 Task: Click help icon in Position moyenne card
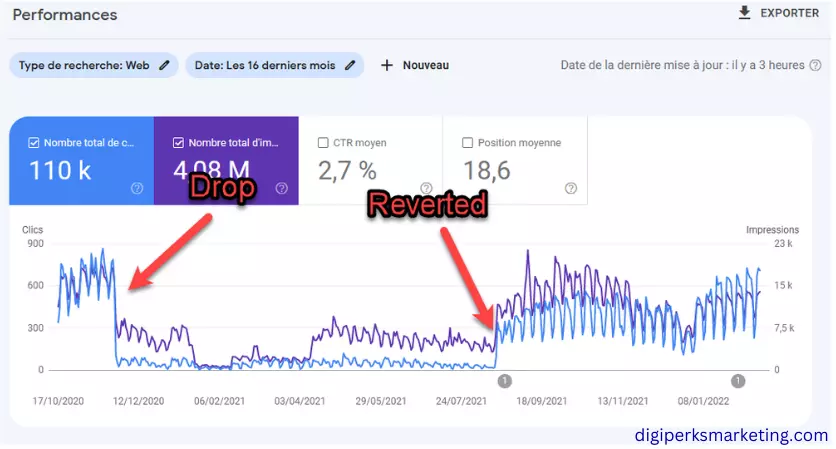pyautogui.click(x=570, y=188)
